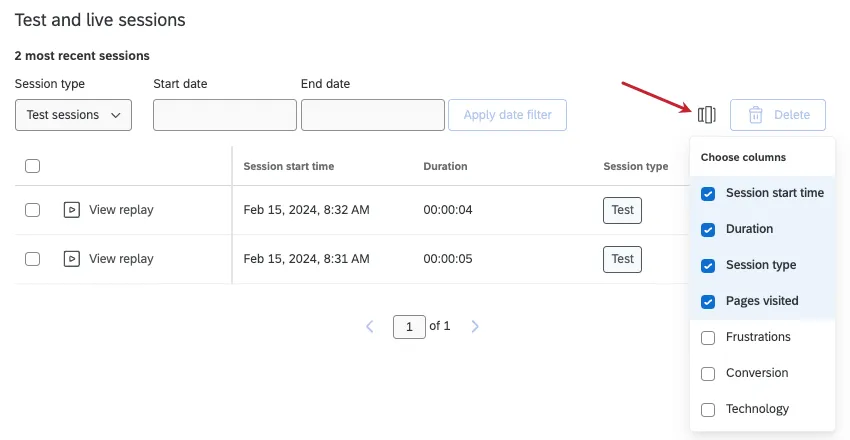Uncheck Duration column option

(x=708, y=230)
